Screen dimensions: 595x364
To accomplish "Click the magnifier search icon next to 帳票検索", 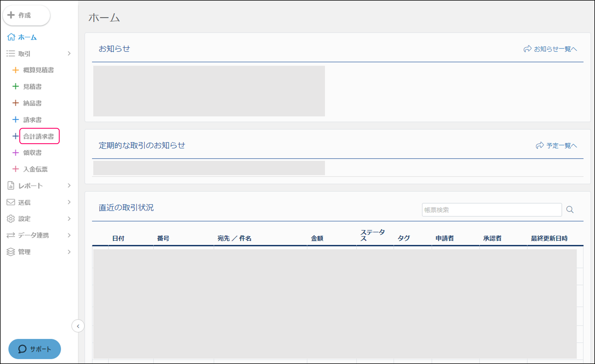I will tap(570, 210).
